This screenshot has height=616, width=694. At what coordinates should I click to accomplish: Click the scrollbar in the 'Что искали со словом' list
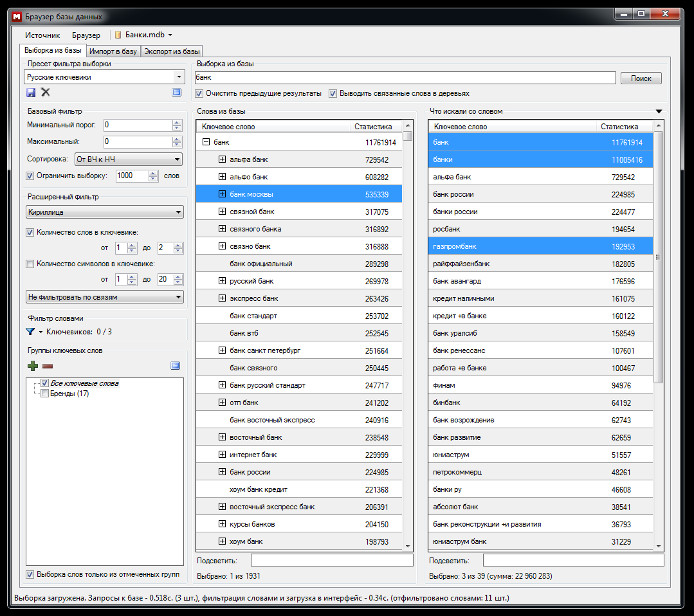point(658,257)
